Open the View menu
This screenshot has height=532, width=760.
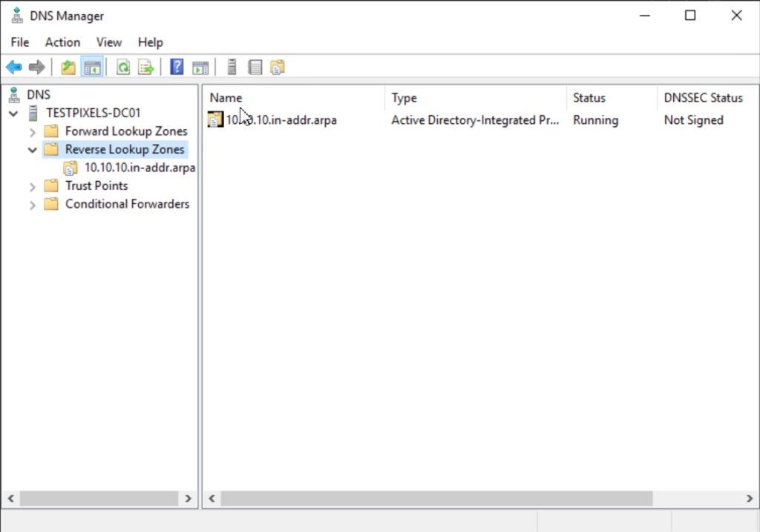click(108, 42)
